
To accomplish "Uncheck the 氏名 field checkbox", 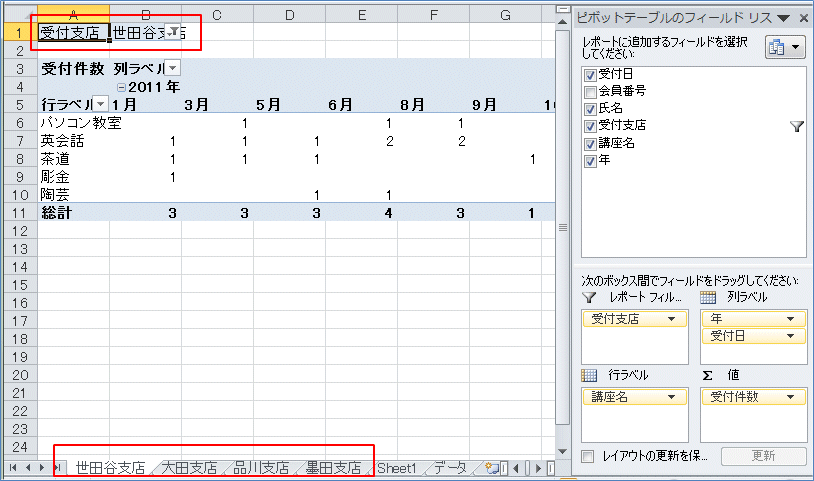I will (x=590, y=109).
